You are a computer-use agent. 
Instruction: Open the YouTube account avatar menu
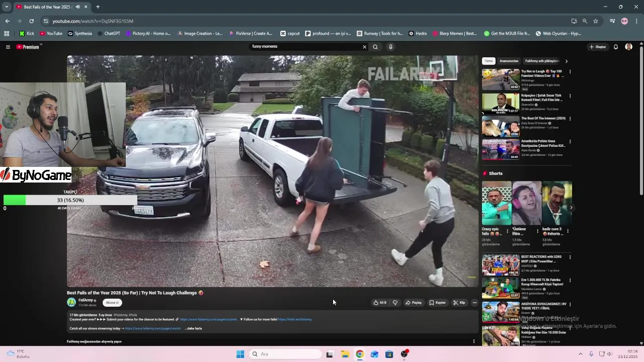628,47
